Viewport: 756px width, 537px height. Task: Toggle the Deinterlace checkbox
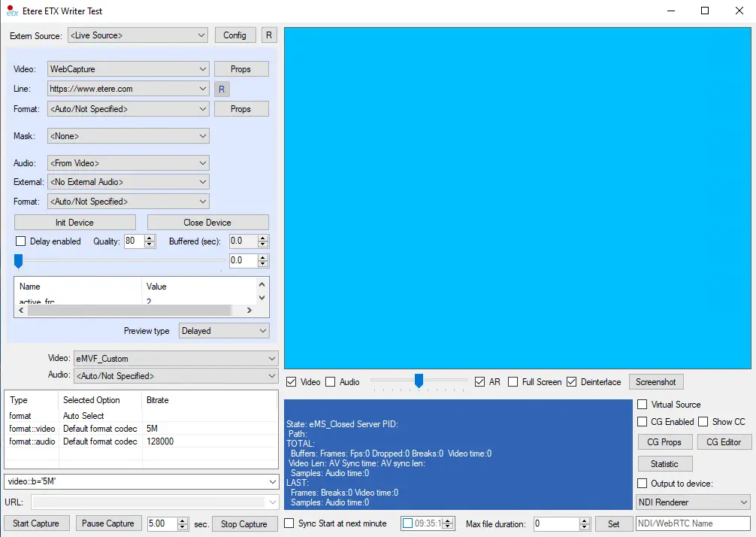[x=572, y=382]
